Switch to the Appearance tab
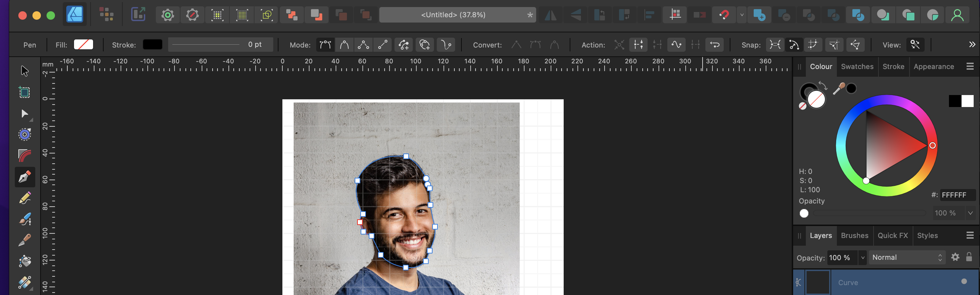 933,67
